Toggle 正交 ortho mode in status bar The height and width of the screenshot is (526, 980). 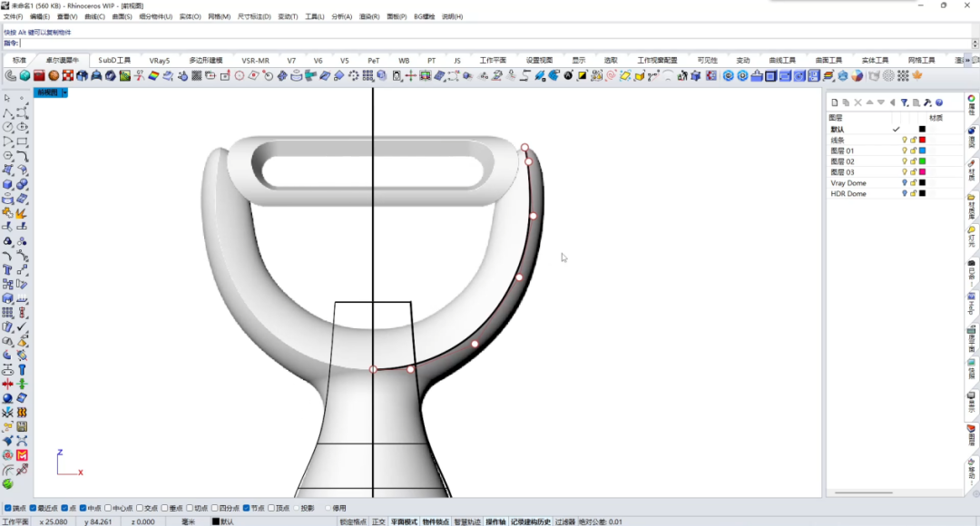(378, 521)
